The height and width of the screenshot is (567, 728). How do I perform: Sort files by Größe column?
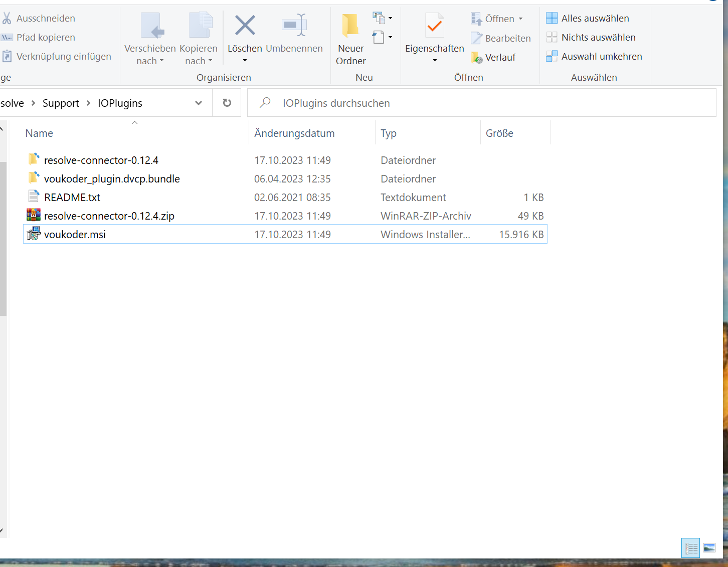499,133
